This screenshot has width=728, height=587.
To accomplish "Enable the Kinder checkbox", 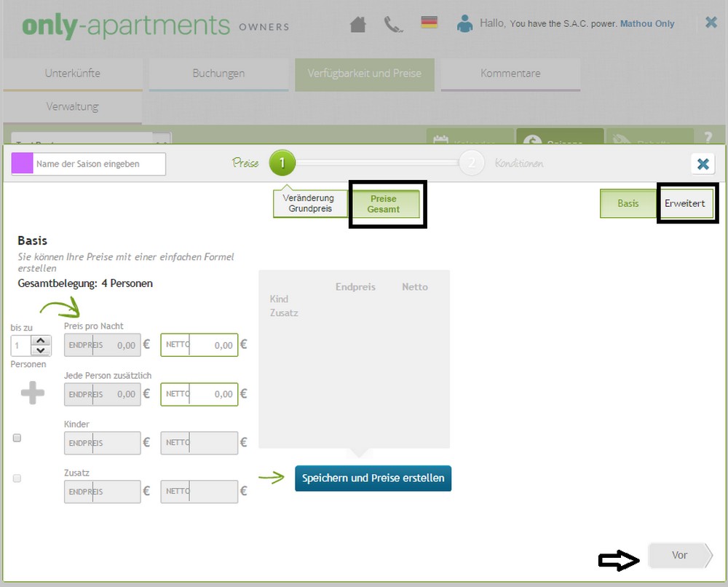I will click(x=17, y=438).
